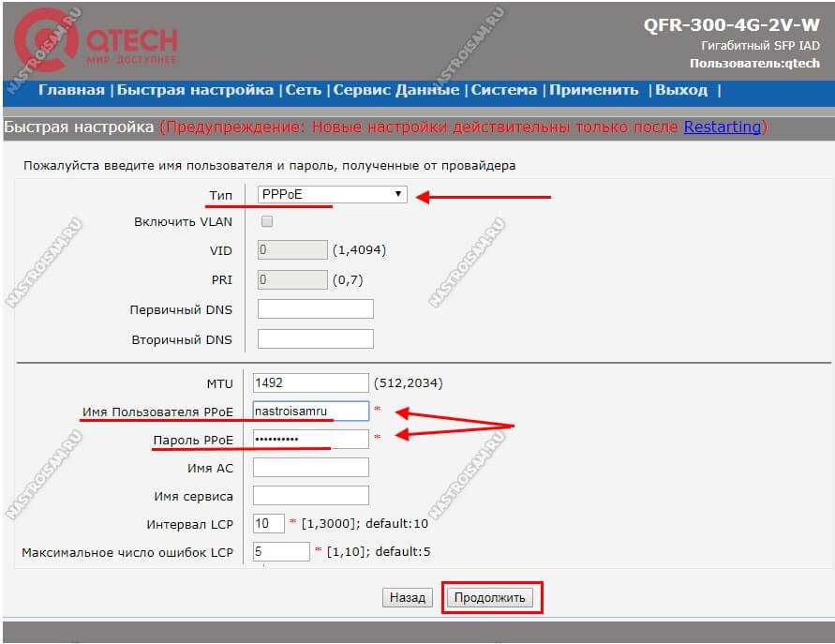The image size is (835, 644).
Task: Follow the Restarting link
Action: coord(723,127)
